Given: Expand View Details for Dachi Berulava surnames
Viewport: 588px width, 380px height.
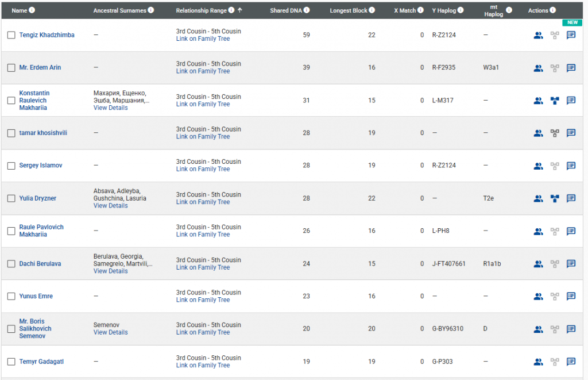Looking at the screenshot, I should click(x=110, y=271).
